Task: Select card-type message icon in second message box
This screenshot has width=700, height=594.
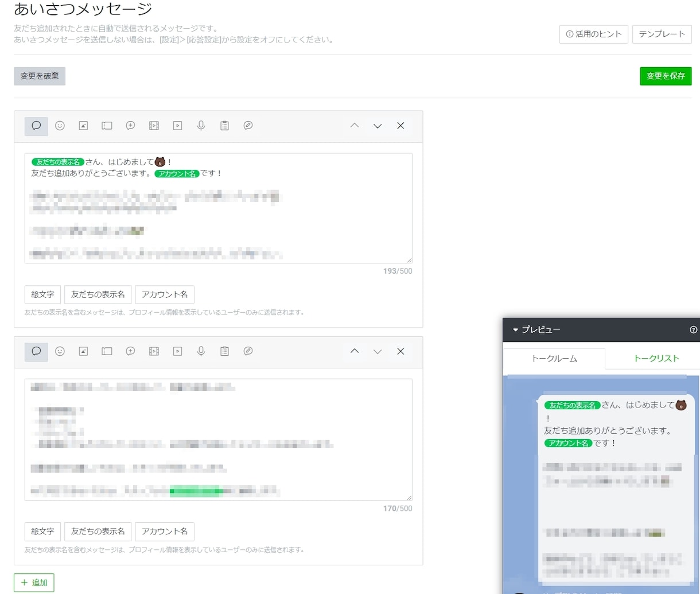Action: (x=248, y=351)
